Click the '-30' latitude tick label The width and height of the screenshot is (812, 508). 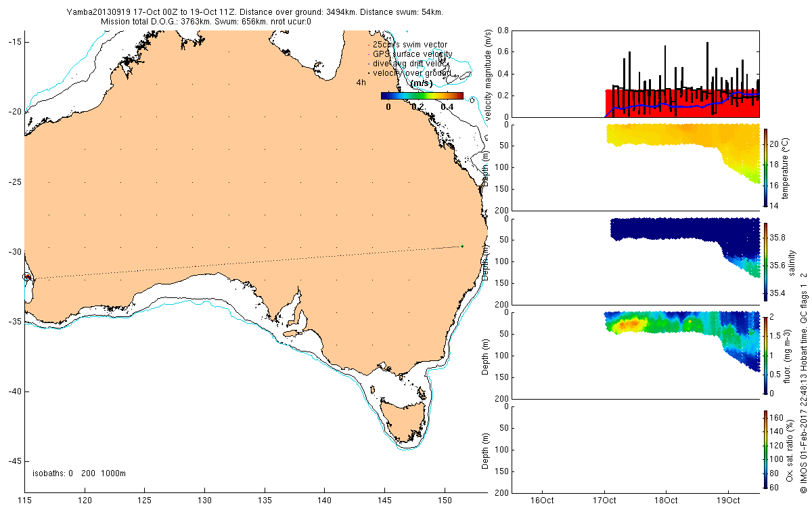click(x=15, y=251)
